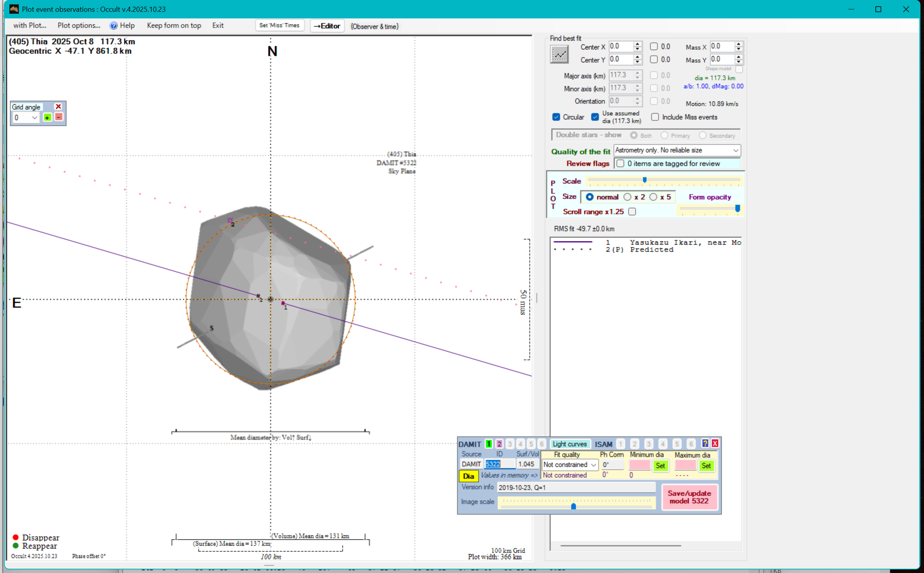924x573 pixels.
Task: Select the x 2 plot size option
Action: tap(628, 197)
